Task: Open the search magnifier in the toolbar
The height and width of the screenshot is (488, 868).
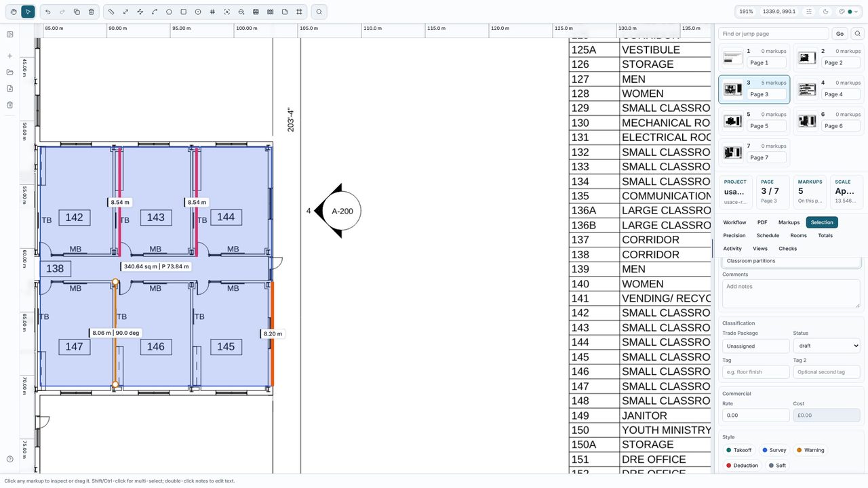Action: (319, 12)
